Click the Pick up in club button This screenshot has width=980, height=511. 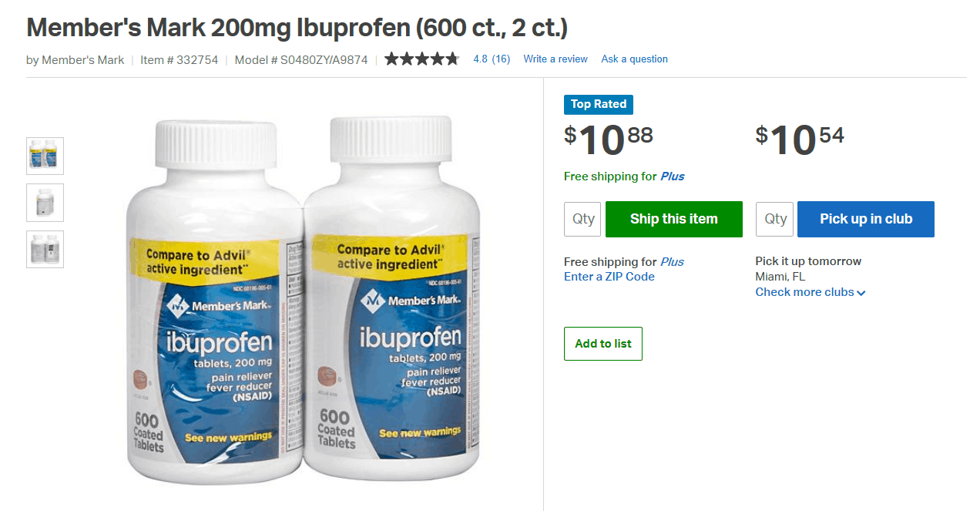(866, 219)
